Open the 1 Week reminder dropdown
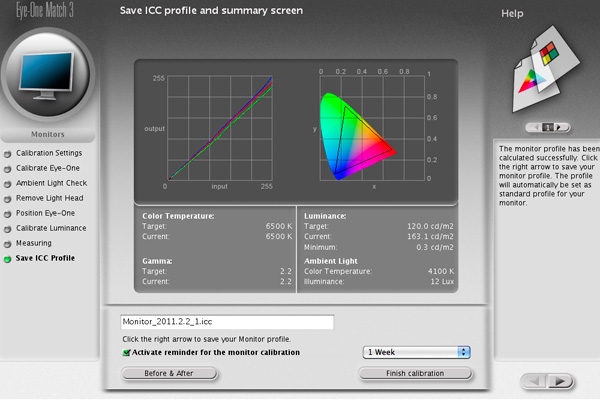Screen dimensions: 600x400 point(416,352)
